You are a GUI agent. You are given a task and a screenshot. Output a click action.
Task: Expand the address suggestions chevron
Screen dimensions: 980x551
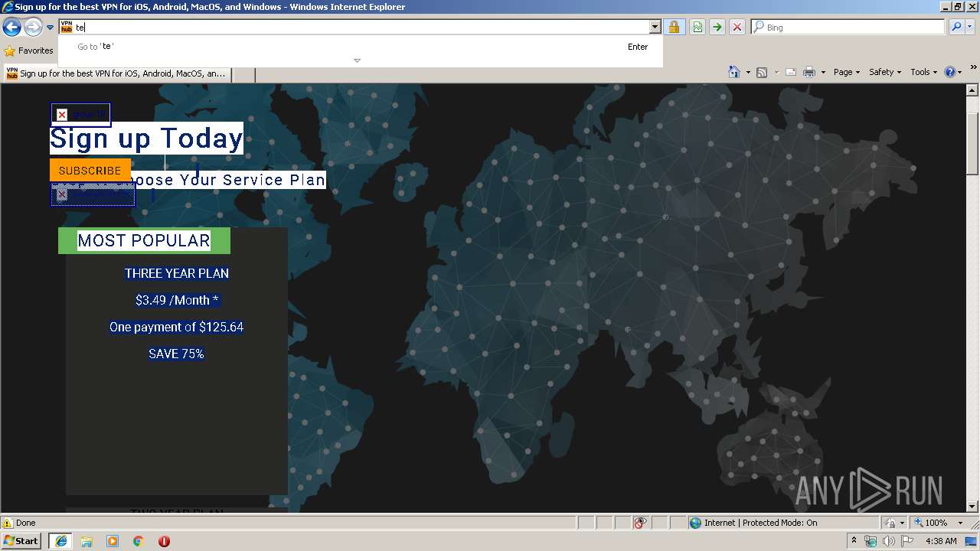point(357,60)
